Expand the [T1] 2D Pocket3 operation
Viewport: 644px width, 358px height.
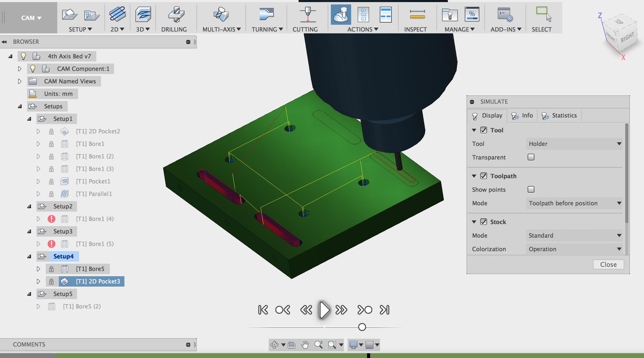pyautogui.click(x=39, y=281)
